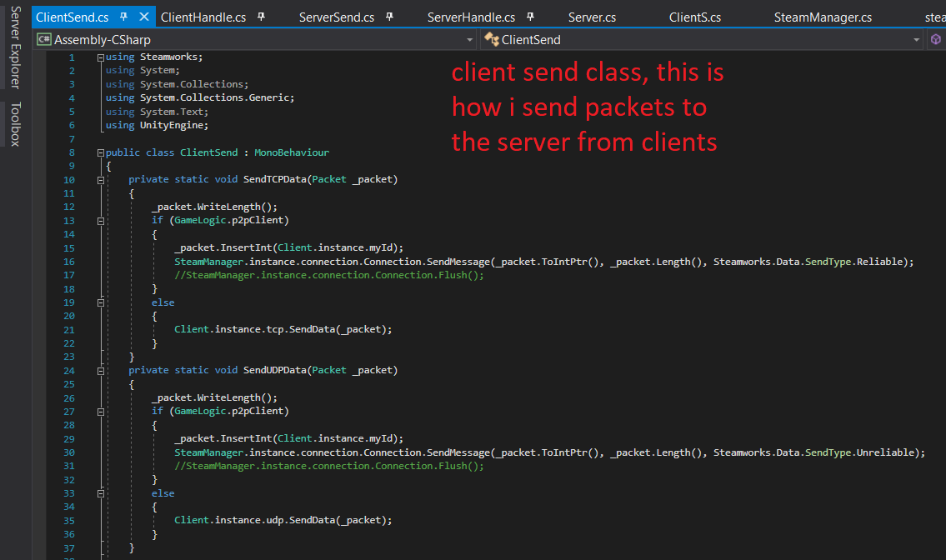Collapse the SendTCPData method
The height and width of the screenshot is (560, 946).
coord(100,178)
